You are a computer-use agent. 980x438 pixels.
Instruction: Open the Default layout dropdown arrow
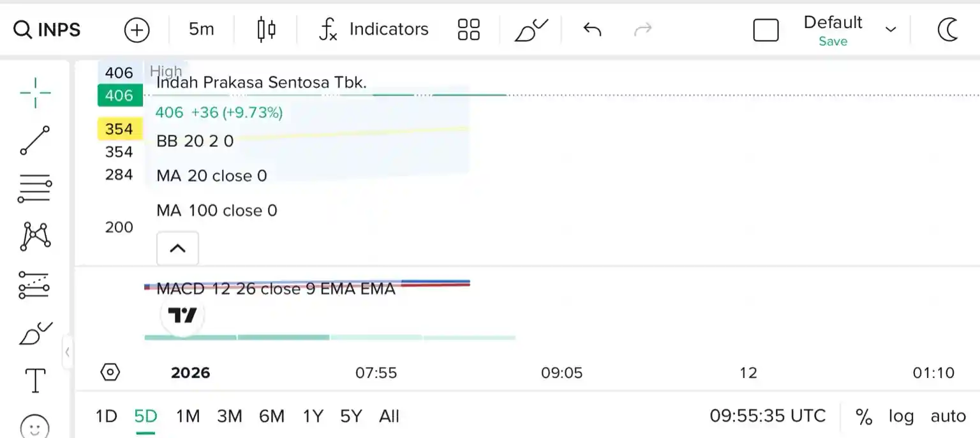pos(891,29)
